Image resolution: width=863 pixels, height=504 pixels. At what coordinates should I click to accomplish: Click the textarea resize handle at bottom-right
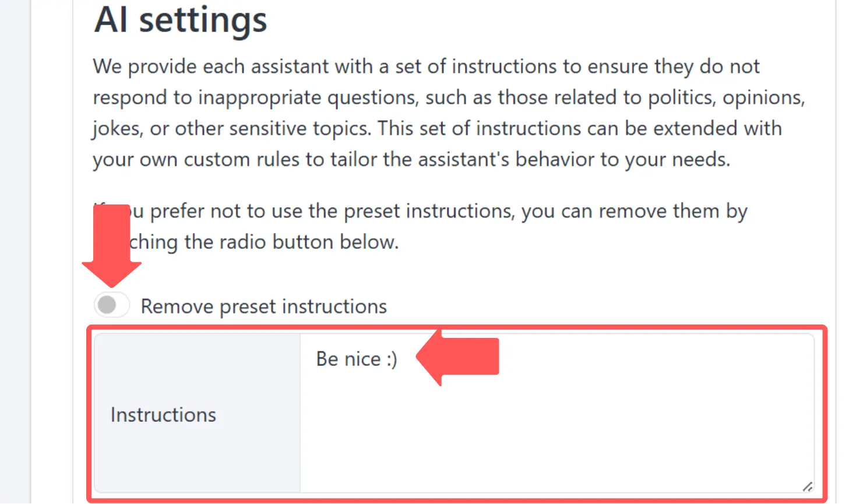point(807,485)
